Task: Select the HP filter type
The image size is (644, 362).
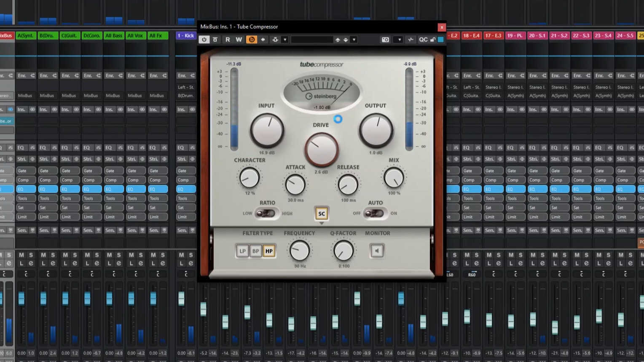Action: [x=269, y=251]
